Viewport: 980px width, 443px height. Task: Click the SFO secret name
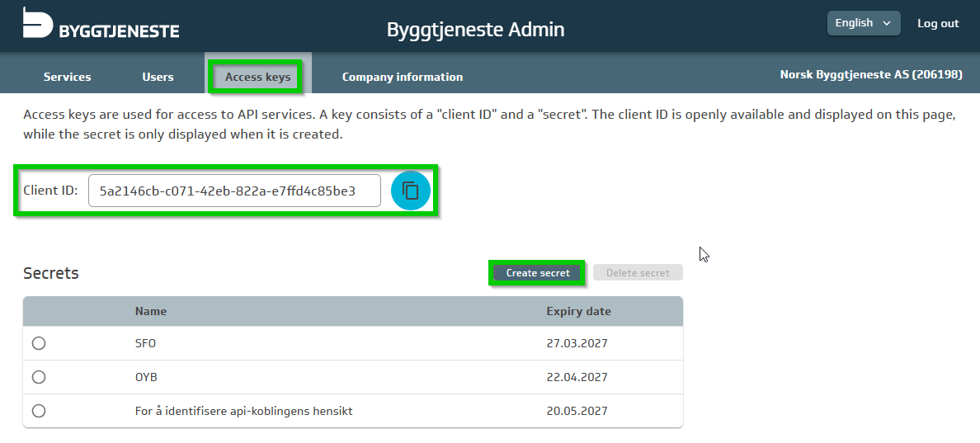[145, 344]
